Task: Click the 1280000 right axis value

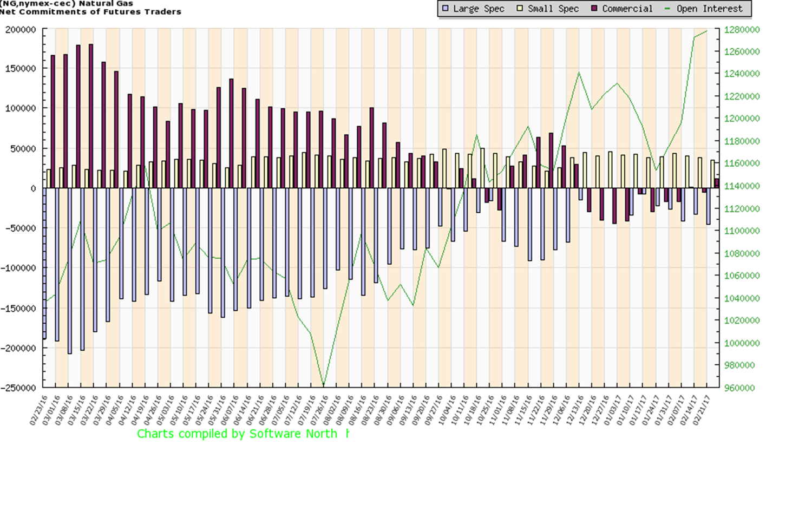Action: coord(742,30)
